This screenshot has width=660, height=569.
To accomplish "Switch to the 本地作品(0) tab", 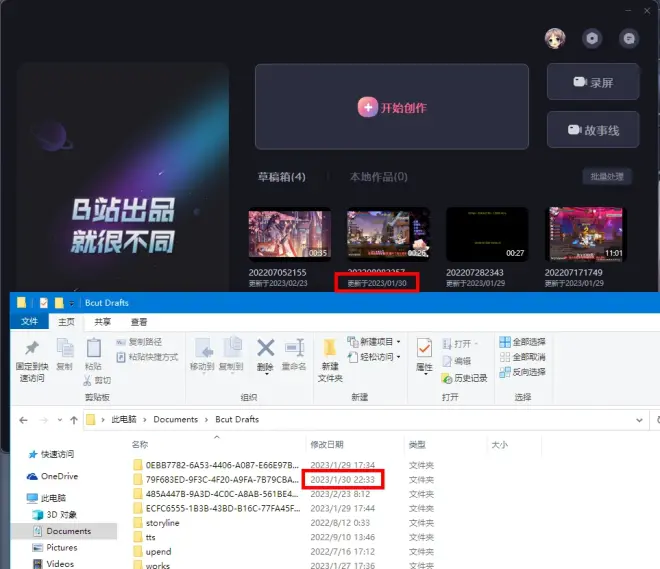I will point(378,177).
